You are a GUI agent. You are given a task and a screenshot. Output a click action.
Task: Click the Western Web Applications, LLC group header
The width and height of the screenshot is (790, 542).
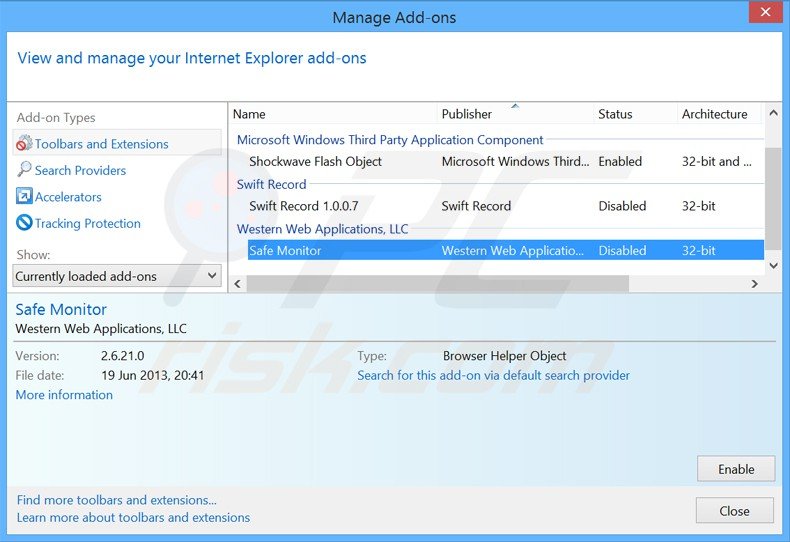click(322, 229)
